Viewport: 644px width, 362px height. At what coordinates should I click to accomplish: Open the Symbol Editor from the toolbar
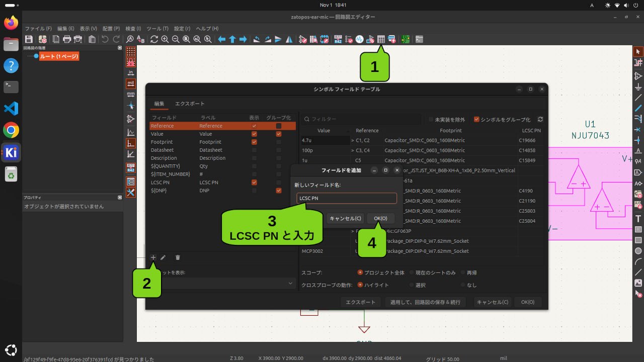(302, 39)
